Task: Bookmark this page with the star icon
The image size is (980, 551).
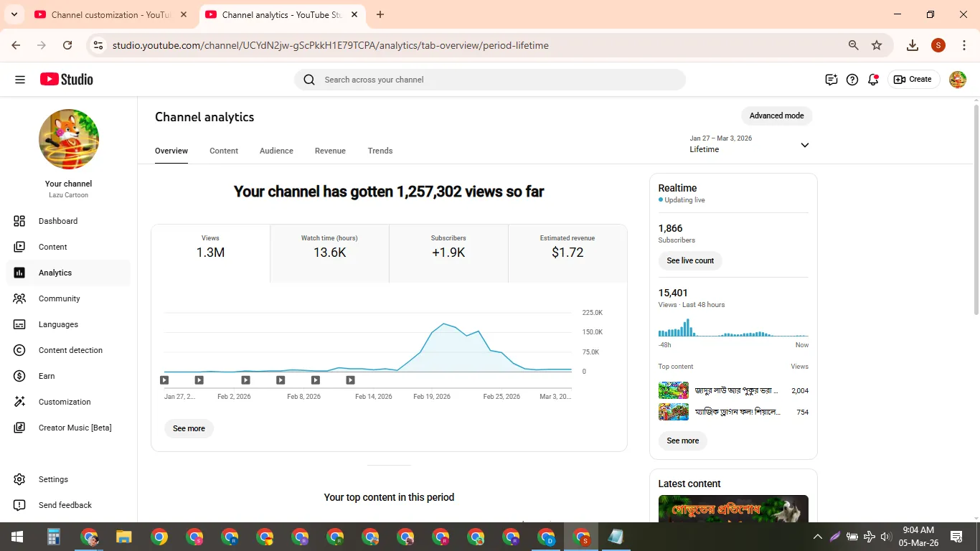Action: pos(877,45)
